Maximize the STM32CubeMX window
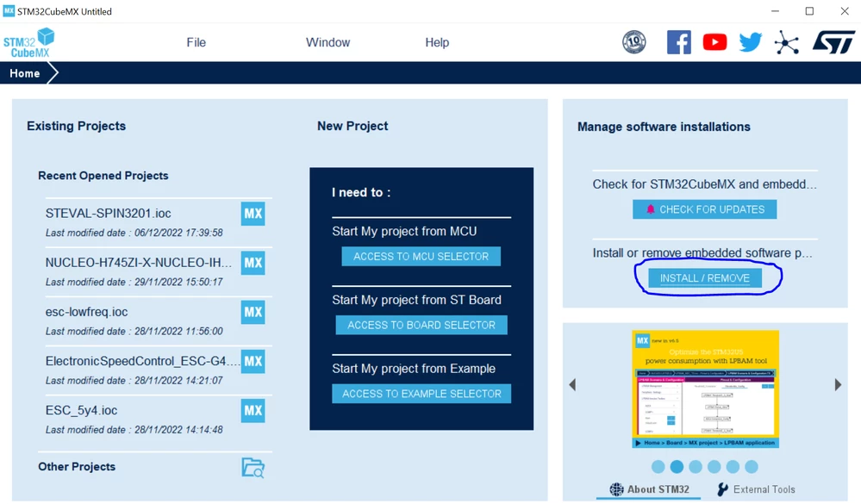The image size is (861, 504). click(x=809, y=11)
